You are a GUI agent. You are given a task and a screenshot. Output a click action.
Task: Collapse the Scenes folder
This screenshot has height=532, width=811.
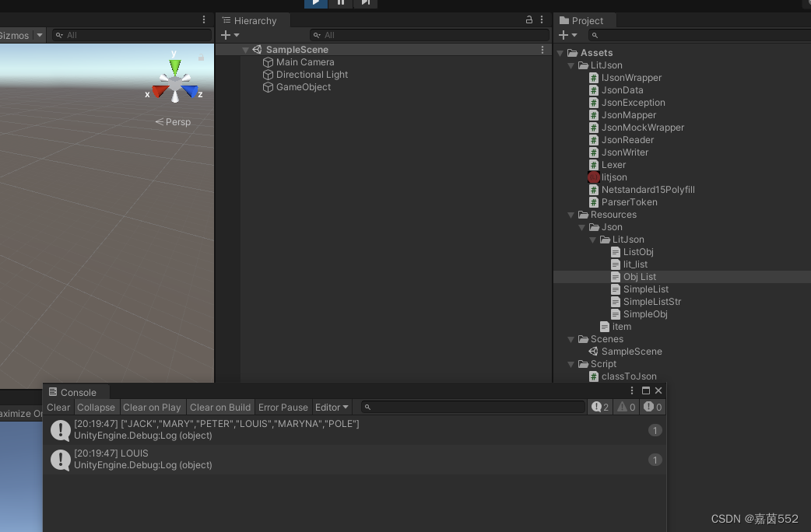click(571, 340)
